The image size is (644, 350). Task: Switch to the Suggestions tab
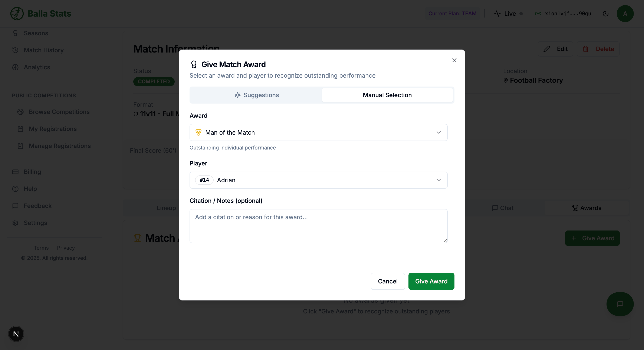click(256, 95)
